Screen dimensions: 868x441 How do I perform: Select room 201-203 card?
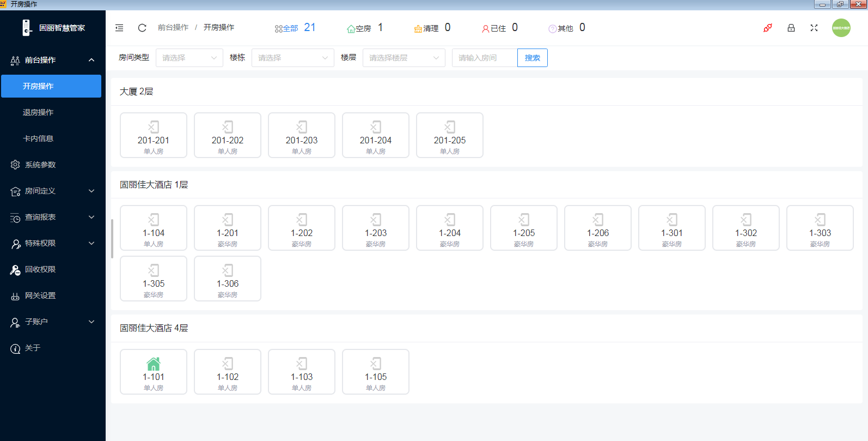302,135
